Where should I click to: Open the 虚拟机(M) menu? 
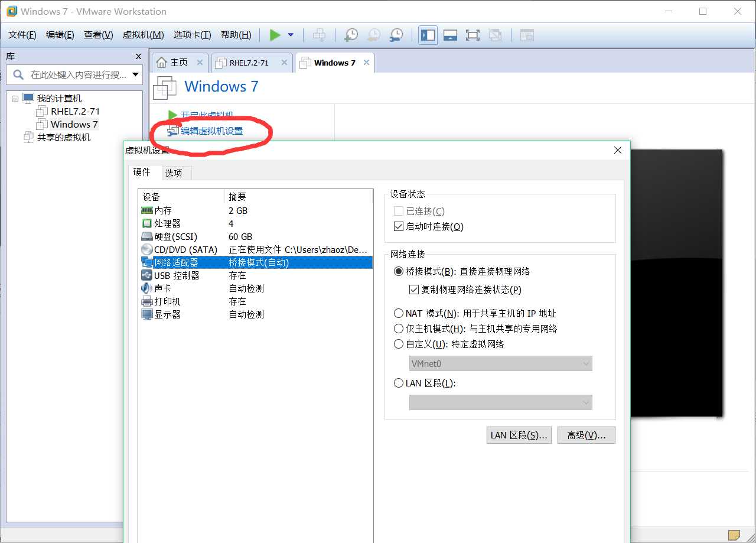pyautogui.click(x=143, y=35)
